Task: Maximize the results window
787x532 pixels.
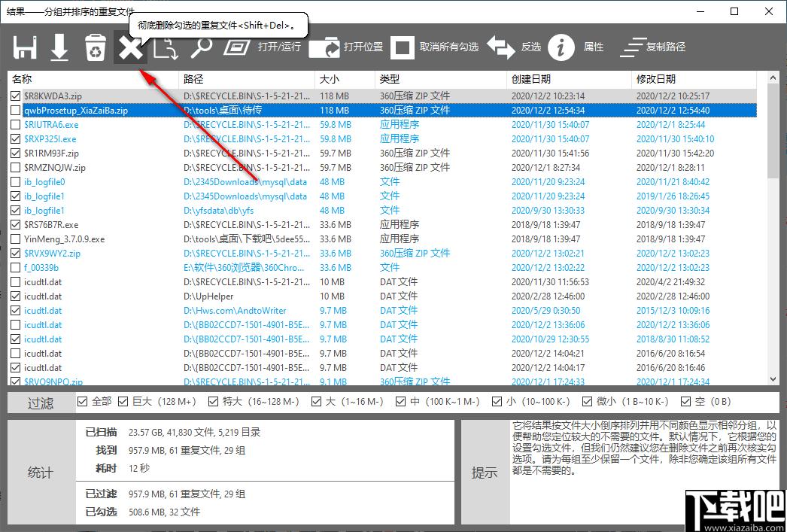Action: click(734, 11)
